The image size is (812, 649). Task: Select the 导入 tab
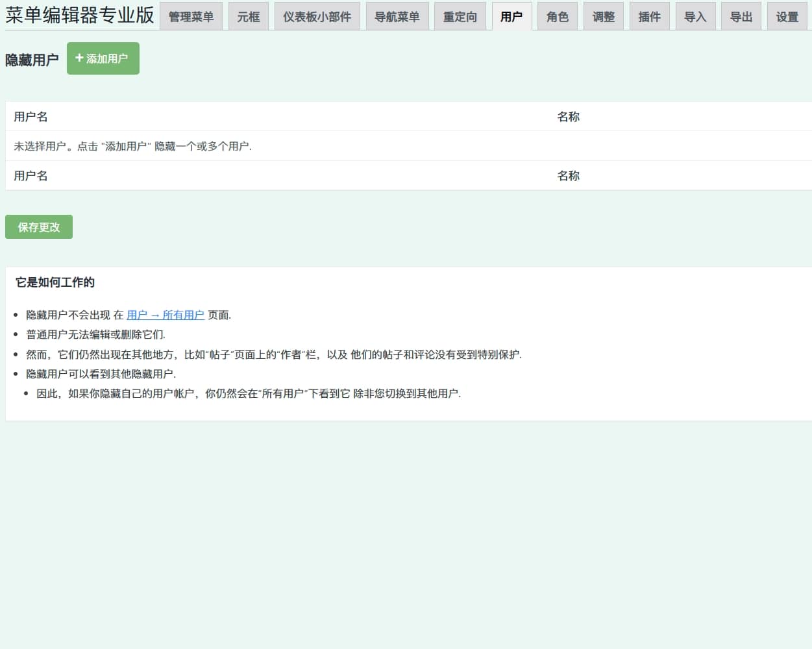point(695,17)
